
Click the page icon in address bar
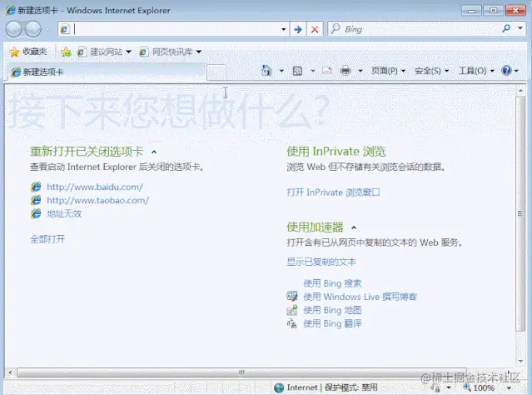[x=65, y=29]
